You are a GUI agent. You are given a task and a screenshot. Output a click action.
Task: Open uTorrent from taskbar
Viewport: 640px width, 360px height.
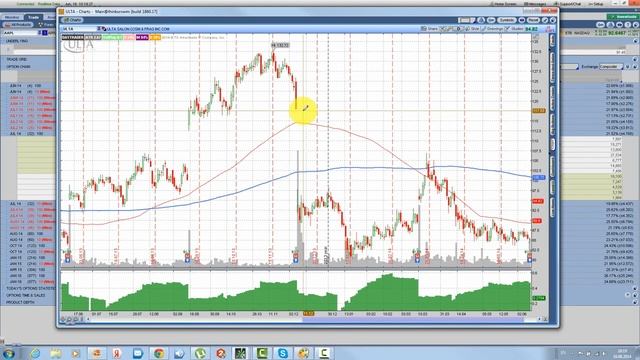200,353
